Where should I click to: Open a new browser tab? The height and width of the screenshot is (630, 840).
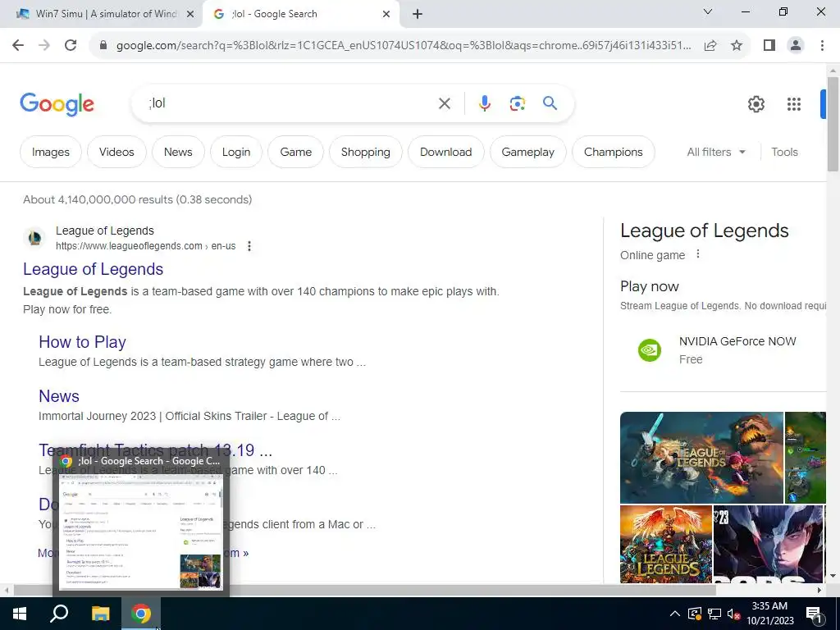[418, 14]
